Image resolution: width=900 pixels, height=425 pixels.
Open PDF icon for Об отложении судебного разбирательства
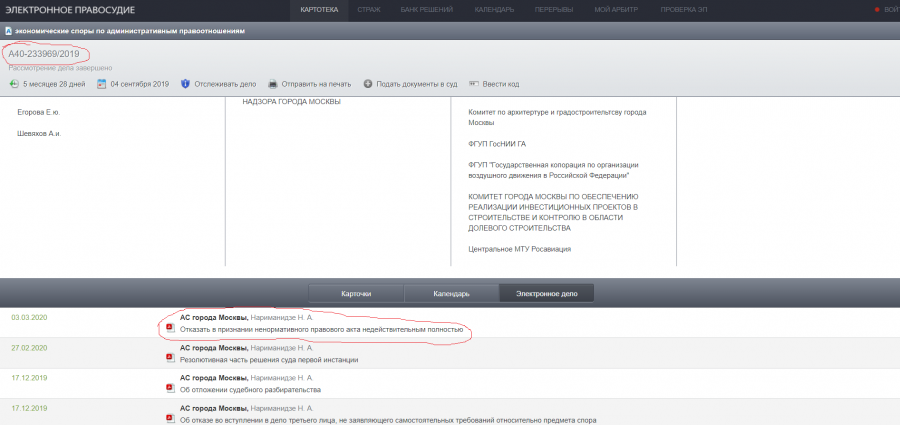(x=170, y=389)
